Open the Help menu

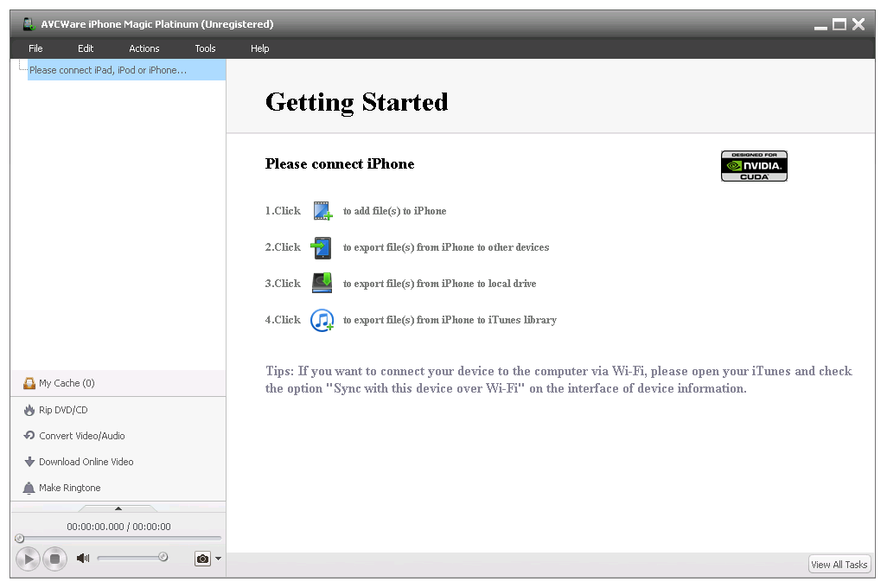click(x=259, y=48)
